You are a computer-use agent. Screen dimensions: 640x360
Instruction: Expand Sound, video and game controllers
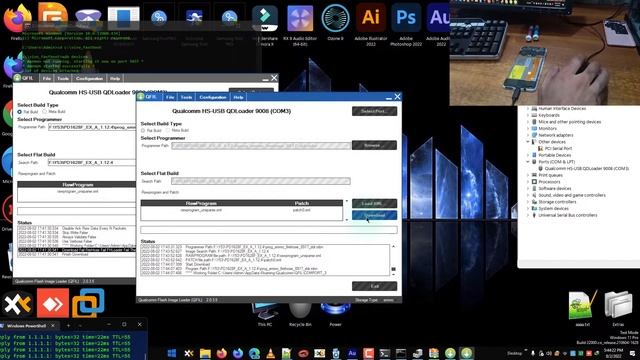pos(528,195)
